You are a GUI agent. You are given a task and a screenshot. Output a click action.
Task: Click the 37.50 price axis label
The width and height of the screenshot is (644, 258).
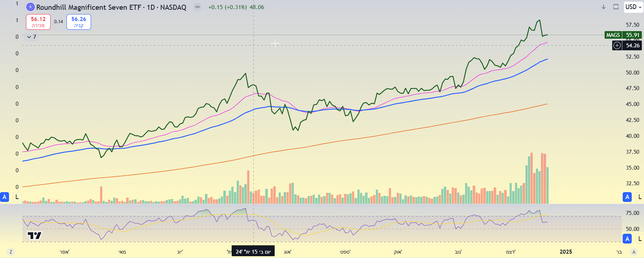[632, 152]
